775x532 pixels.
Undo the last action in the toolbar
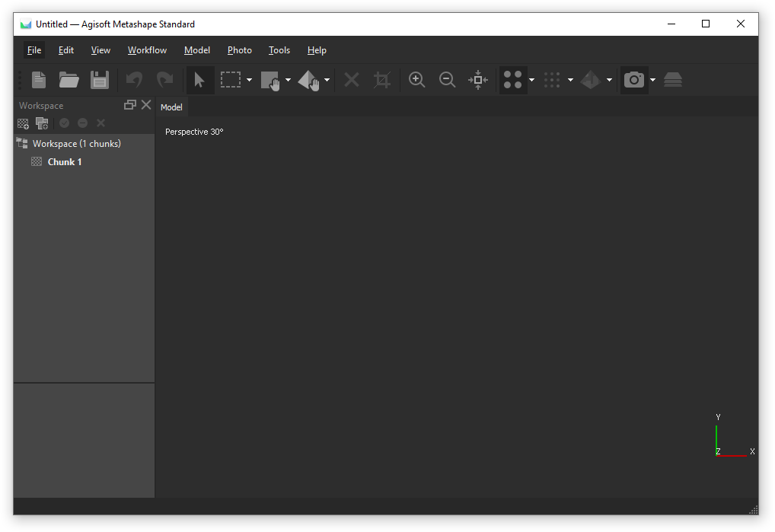tap(134, 79)
